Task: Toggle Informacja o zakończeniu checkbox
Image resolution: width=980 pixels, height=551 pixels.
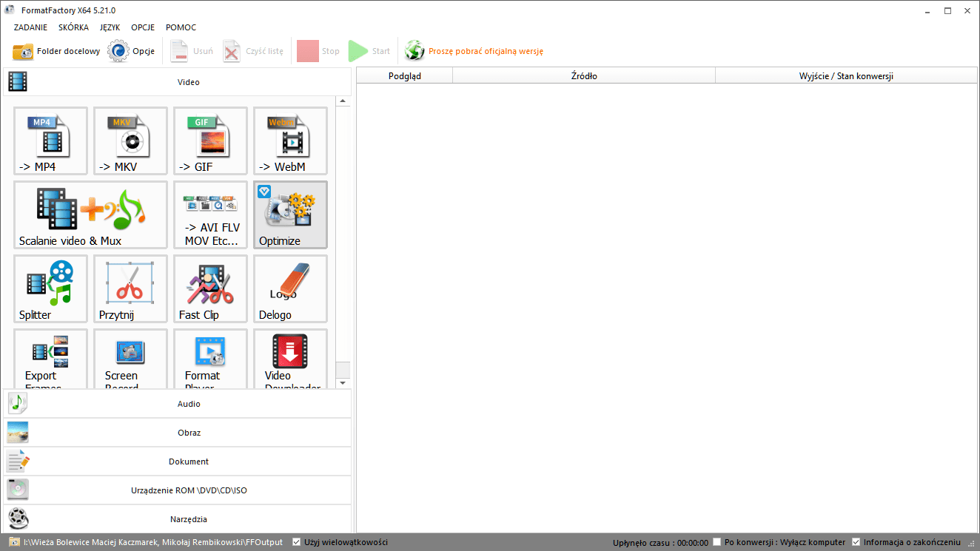Action: tap(856, 542)
